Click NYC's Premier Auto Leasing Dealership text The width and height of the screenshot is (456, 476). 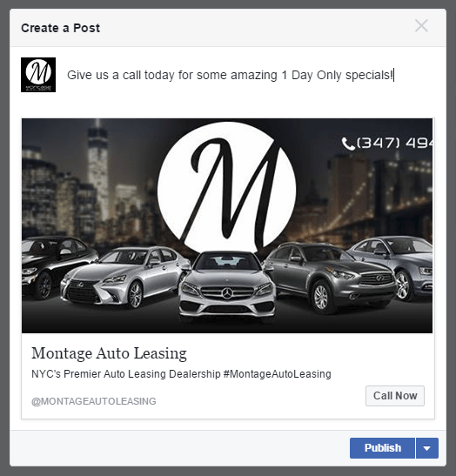pos(126,374)
